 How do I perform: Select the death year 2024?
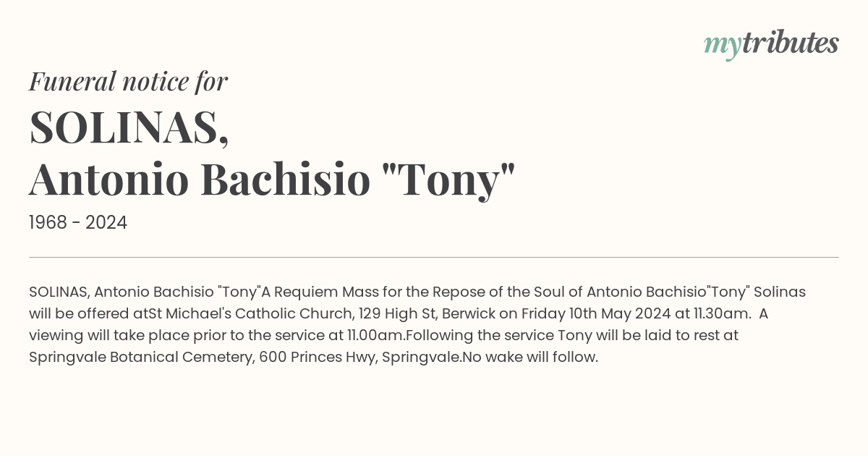point(106,223)
